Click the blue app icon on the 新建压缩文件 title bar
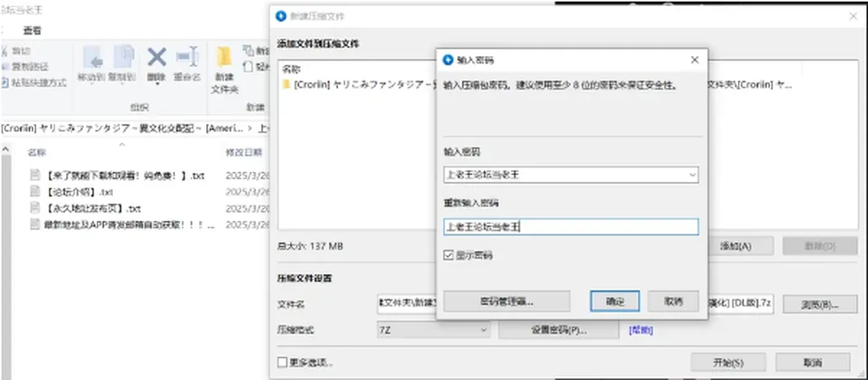This screenshot has width=868, height=380. coord(281,16)
